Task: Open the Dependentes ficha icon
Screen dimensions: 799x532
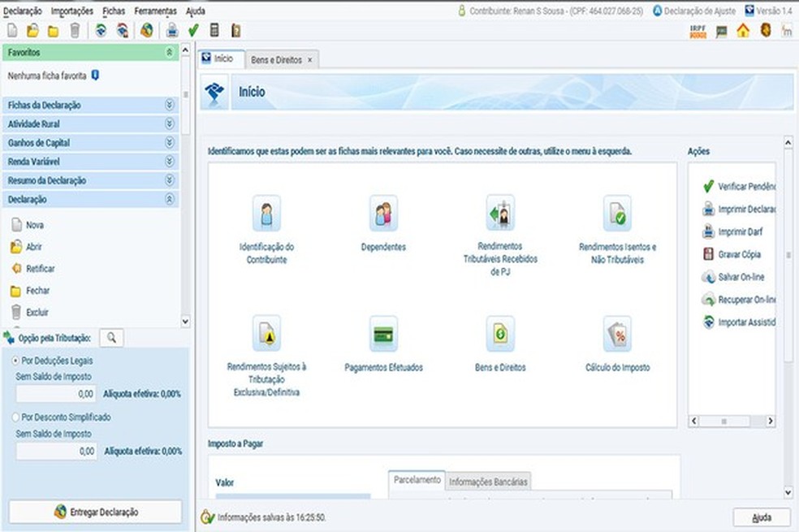Action: [x=383, y=214]
